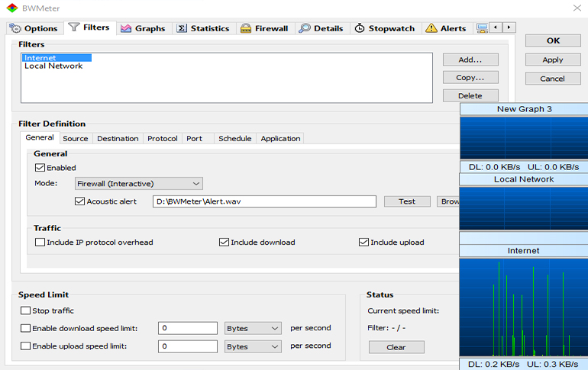The width and height of the screenshot is (588, 370).
Task: Open the Options tab gear icon
Action: coord(15,28)
